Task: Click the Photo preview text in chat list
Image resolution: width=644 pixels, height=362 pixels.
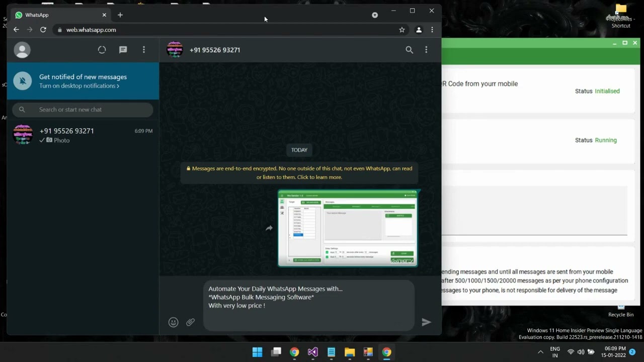Action: pyautogui.click(x=62, y=140)
